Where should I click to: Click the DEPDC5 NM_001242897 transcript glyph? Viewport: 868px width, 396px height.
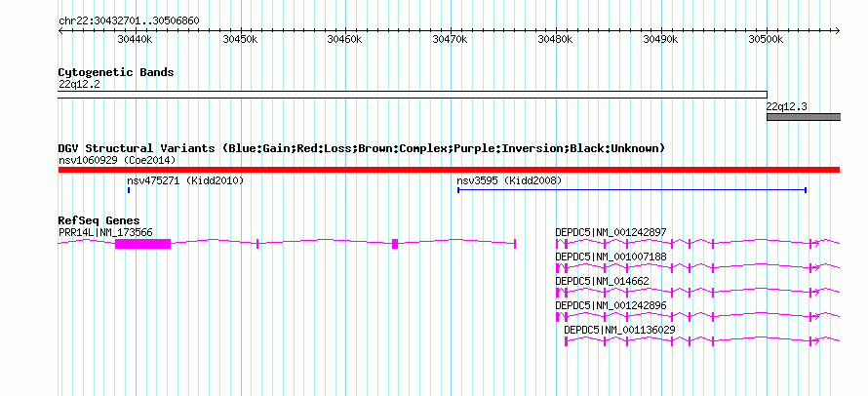698,244
